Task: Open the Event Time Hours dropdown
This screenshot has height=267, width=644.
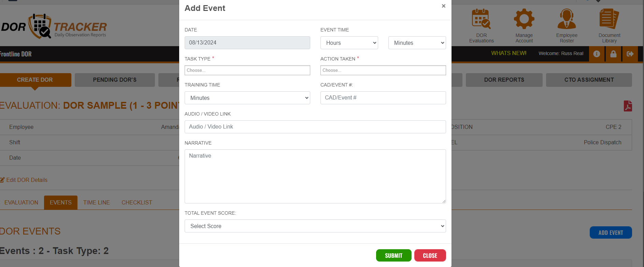Action: [x=349, y=43]
